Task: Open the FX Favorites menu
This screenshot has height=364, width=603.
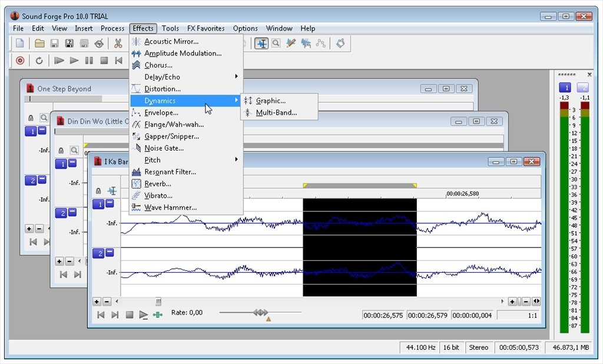Action: click(206, 28)
